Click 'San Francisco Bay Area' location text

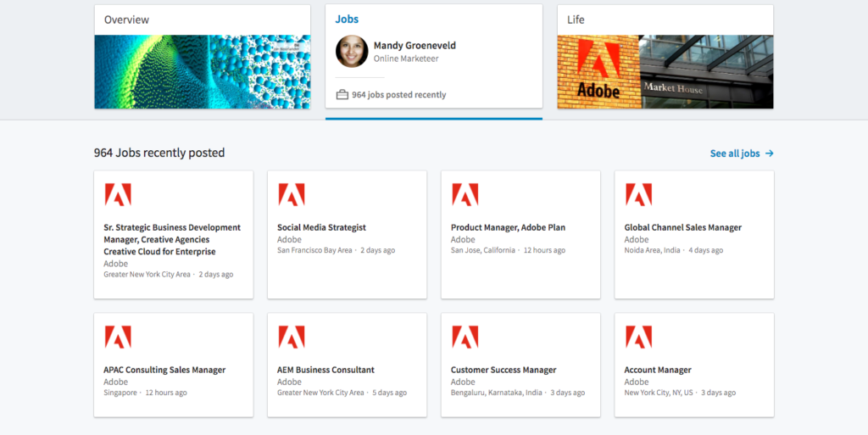coord(314,250)
